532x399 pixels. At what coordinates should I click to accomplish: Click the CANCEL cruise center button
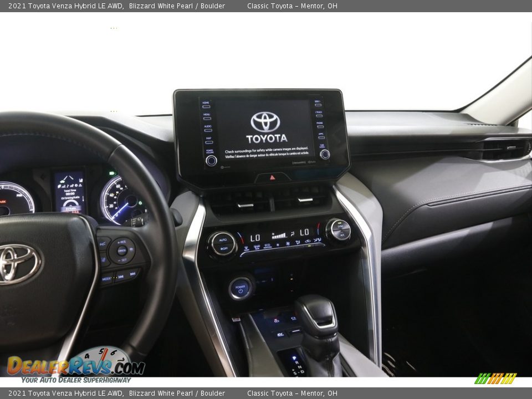click(x=122, y=250)
